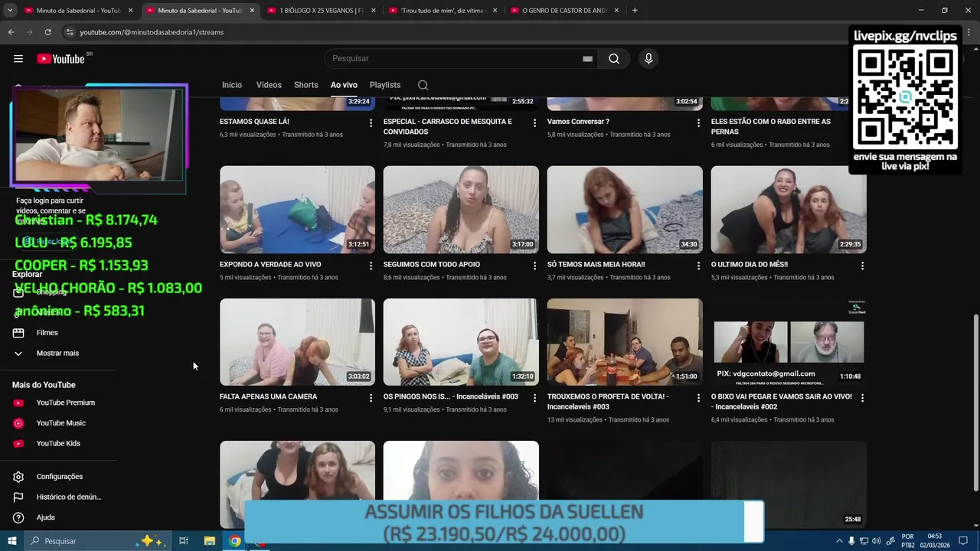Search within the channel using magnifier icon

coord(423,85)
